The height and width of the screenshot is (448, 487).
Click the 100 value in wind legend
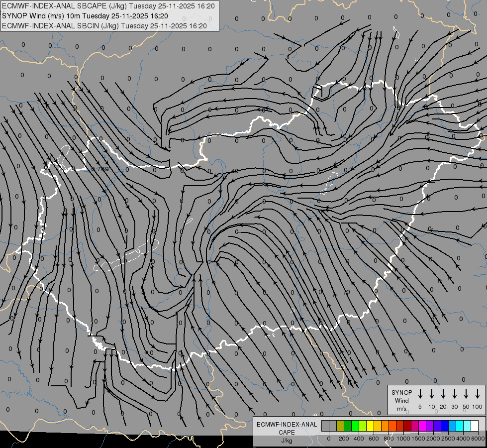click(x=478, y=407)
